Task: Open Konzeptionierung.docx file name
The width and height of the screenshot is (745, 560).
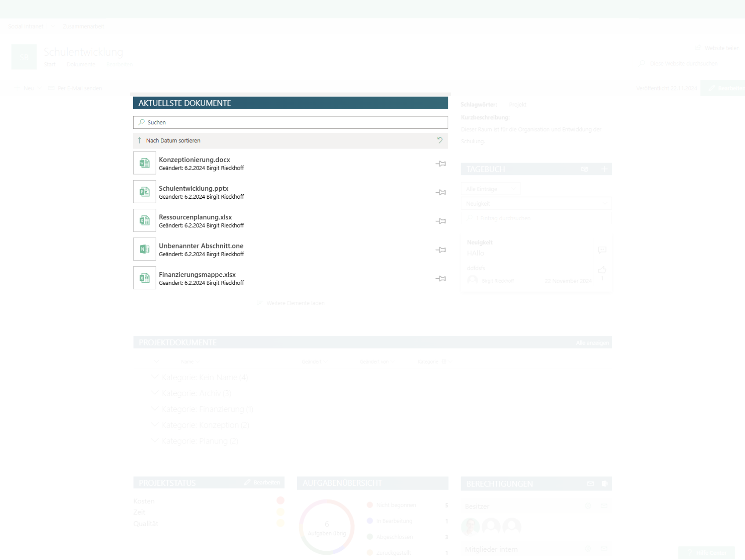Action: pyautogui.click(x=194, y=160)
